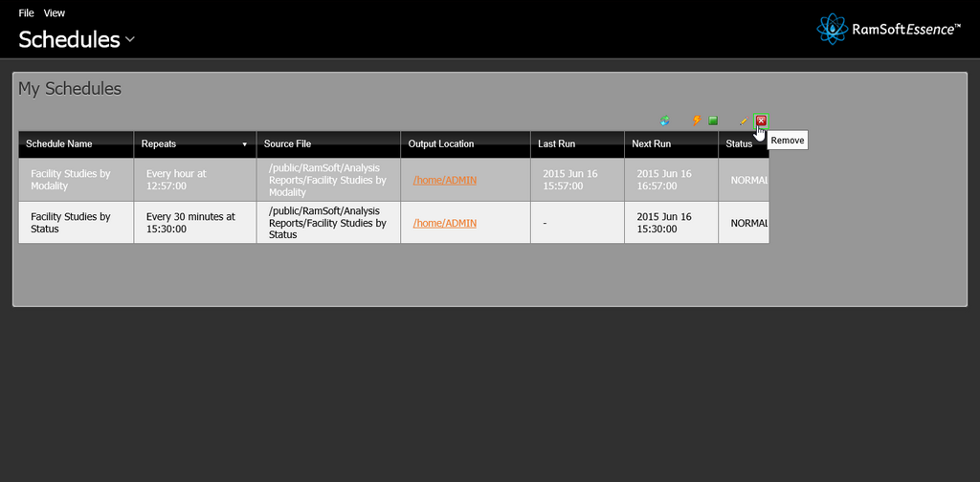Open /home/ADMIN link for Facility Studies by Modality
Screen dimensions: 980x482
tap(444, 180)
